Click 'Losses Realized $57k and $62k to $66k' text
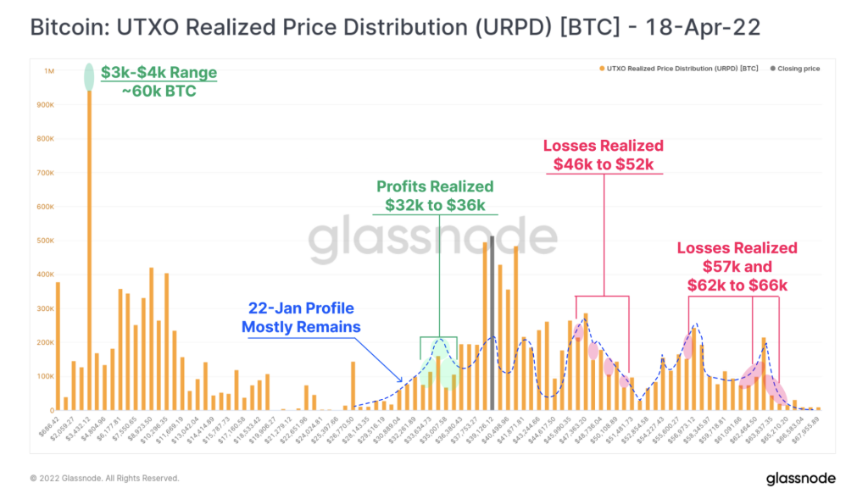This screenshot has width=868, height=499. click(x=737, y=266)
